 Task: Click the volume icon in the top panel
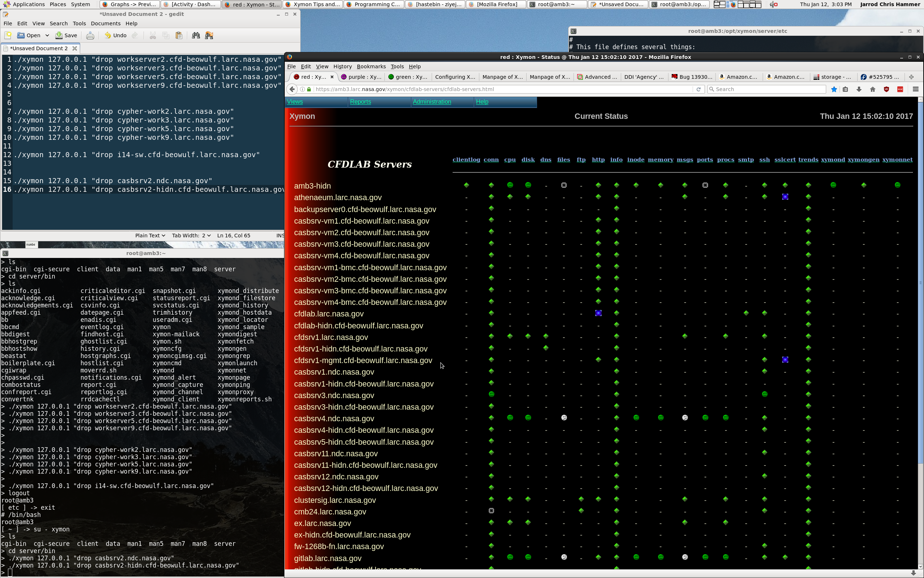(x=773, y=4)
